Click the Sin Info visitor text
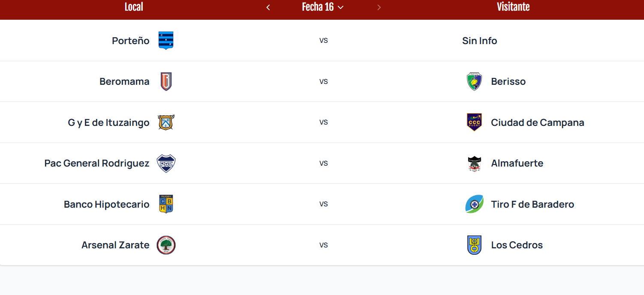The image size is (644, 295). pyautogui.click(x=479, y=41)
